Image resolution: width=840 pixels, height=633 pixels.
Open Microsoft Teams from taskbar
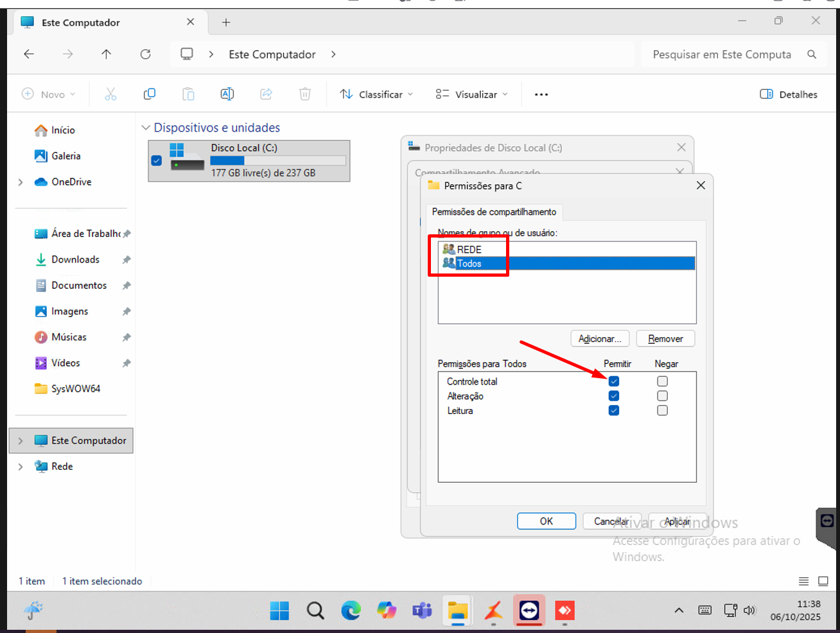tap(422, 611)
